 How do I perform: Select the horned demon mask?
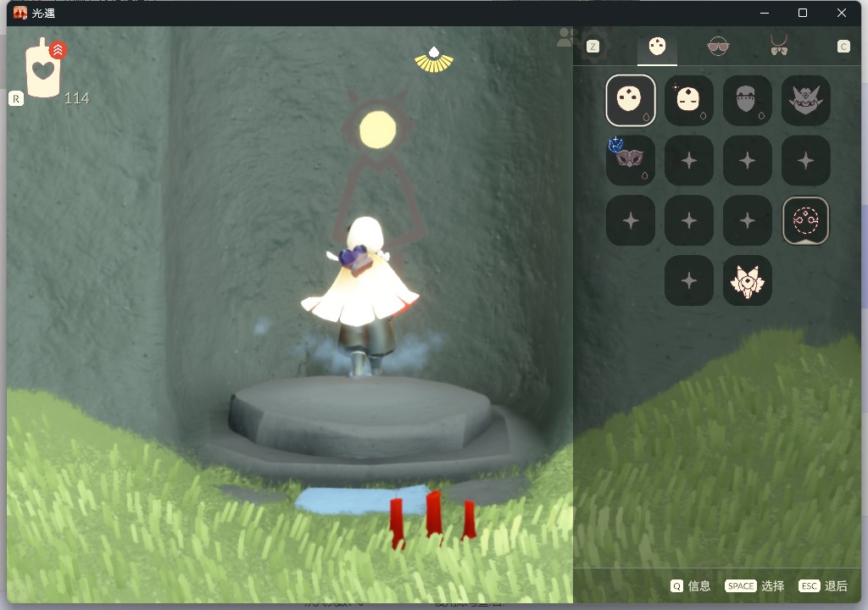pos(806,101)
